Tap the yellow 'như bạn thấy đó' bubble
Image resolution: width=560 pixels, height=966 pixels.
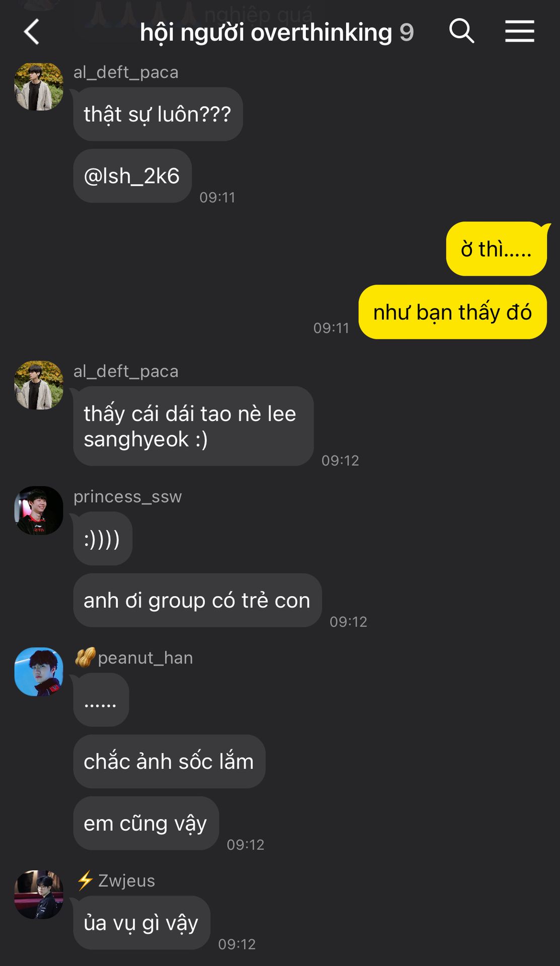click(452, 312)
